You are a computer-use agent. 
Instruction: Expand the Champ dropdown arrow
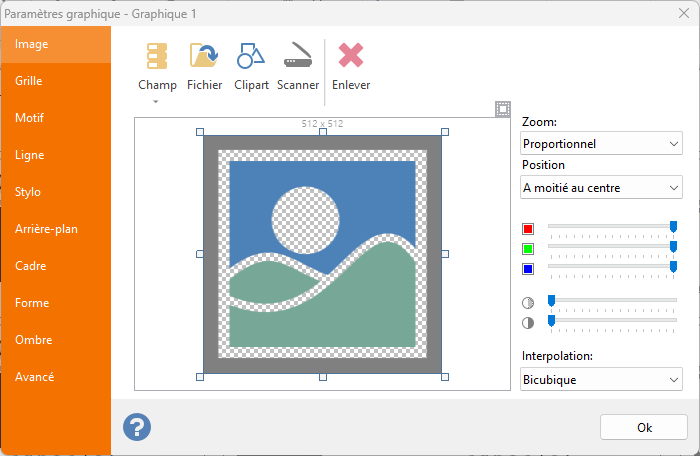[157, 101]
